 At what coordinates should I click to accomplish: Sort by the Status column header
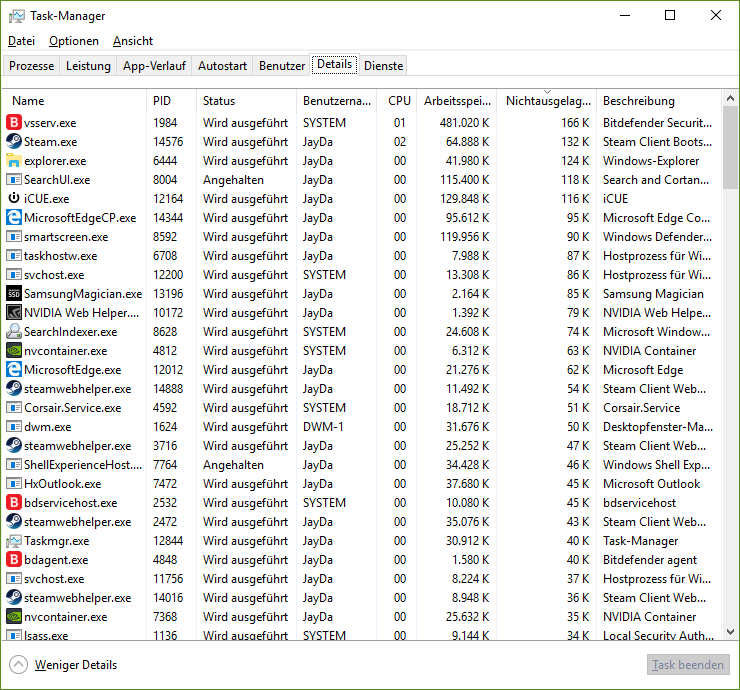[x=246, y=101]
